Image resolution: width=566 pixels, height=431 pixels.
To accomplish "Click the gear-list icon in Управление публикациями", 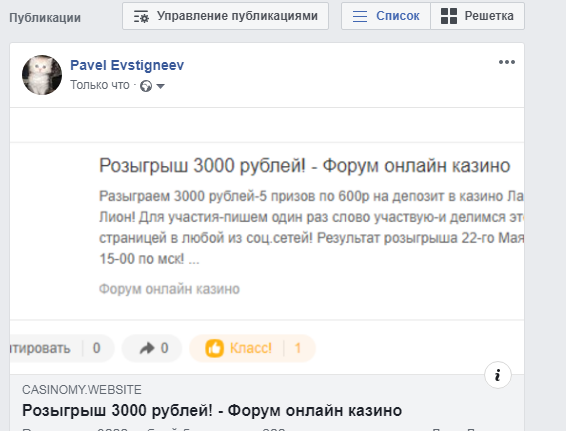I will 141,17.
